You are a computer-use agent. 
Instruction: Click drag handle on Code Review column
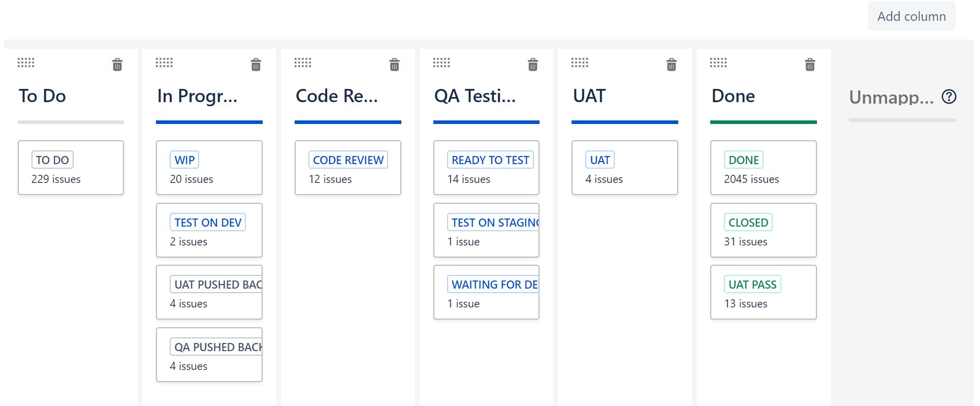pyautogui.click(x=303, y=63)
